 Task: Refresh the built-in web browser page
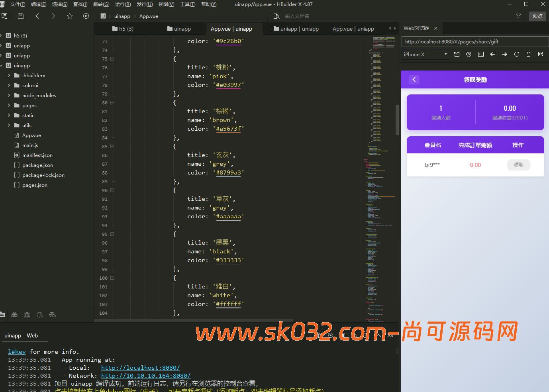pos(516,54)
